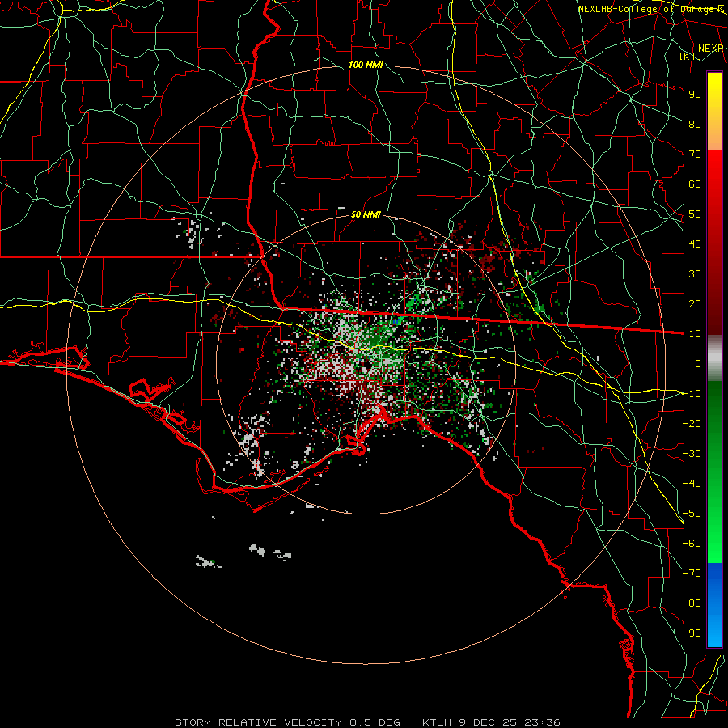Click the -50 scale value
728x728 pixels.
[x=692, y=514]
